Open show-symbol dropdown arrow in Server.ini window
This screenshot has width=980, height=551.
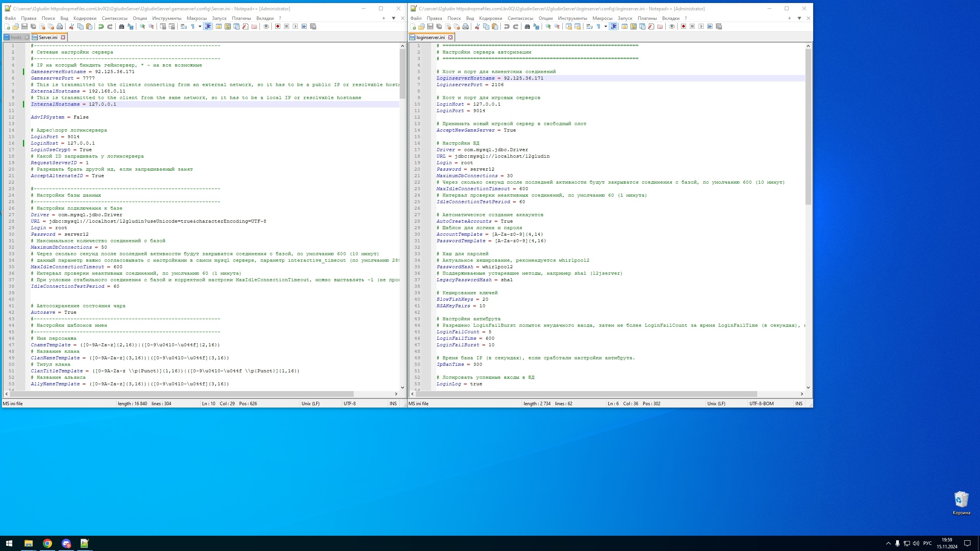click(200, 26)
